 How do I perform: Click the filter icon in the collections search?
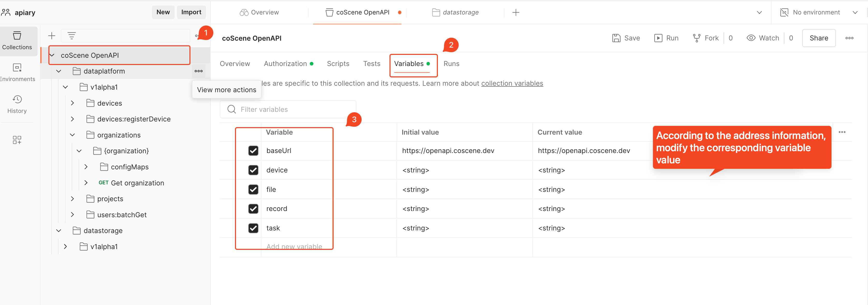tap(71, 35)
